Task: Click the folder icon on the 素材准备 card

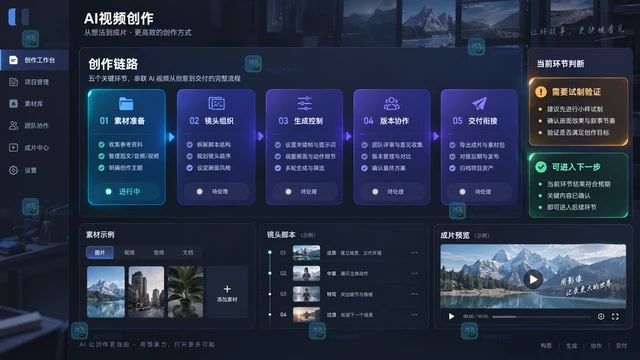Action: (126, 104)
